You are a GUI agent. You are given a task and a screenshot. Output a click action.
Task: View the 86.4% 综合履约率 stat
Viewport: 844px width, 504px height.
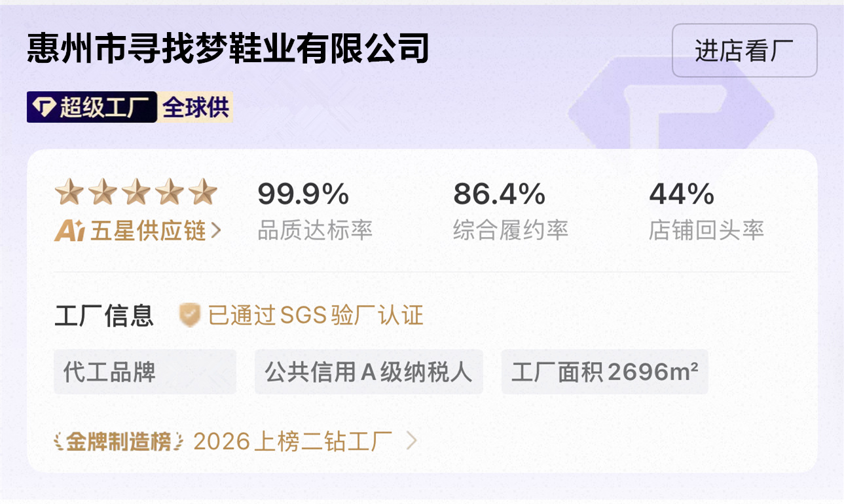[x=510, y=211]
